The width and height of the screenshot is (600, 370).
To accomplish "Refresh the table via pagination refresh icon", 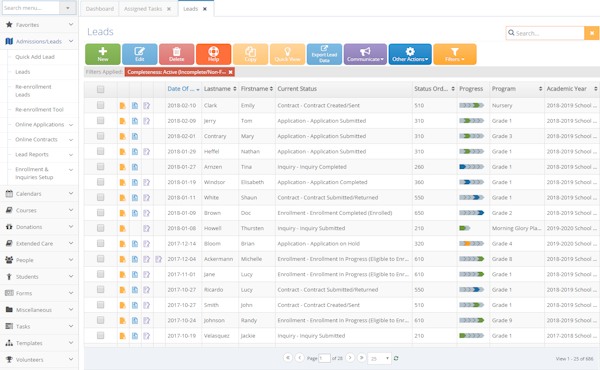I will coord(396,358).
